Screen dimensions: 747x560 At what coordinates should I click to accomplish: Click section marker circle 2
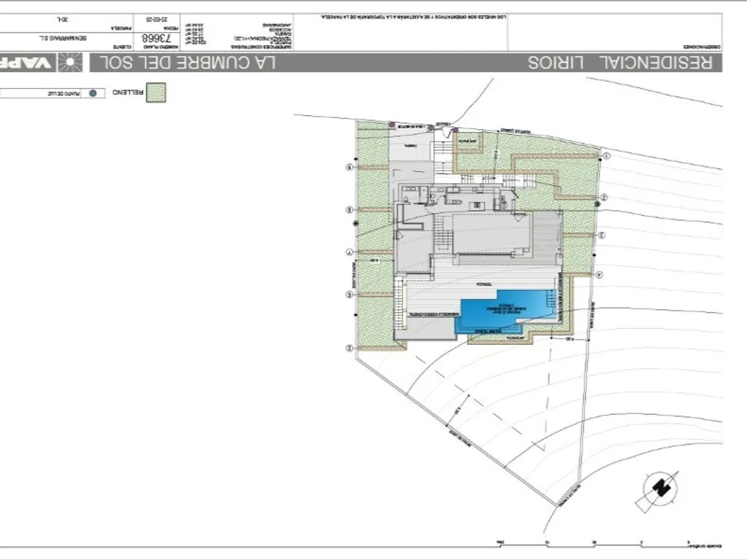coord(604,197)
